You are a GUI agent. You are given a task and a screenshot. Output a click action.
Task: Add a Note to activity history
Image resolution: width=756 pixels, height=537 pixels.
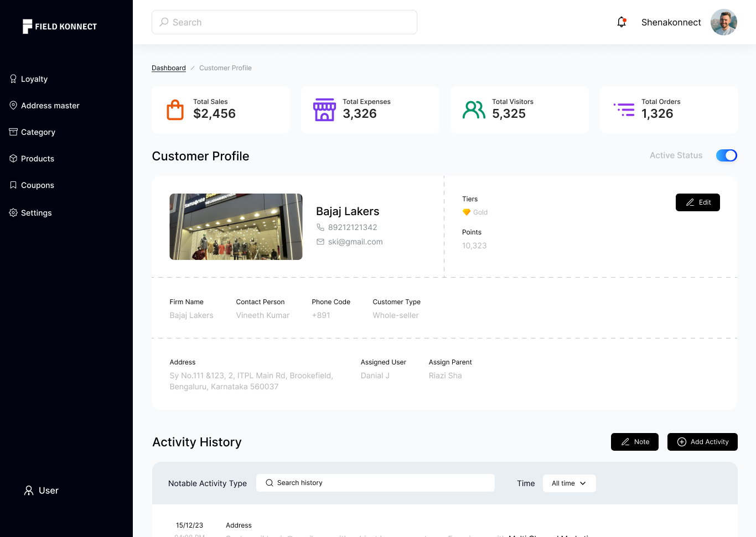coord(635,442)
